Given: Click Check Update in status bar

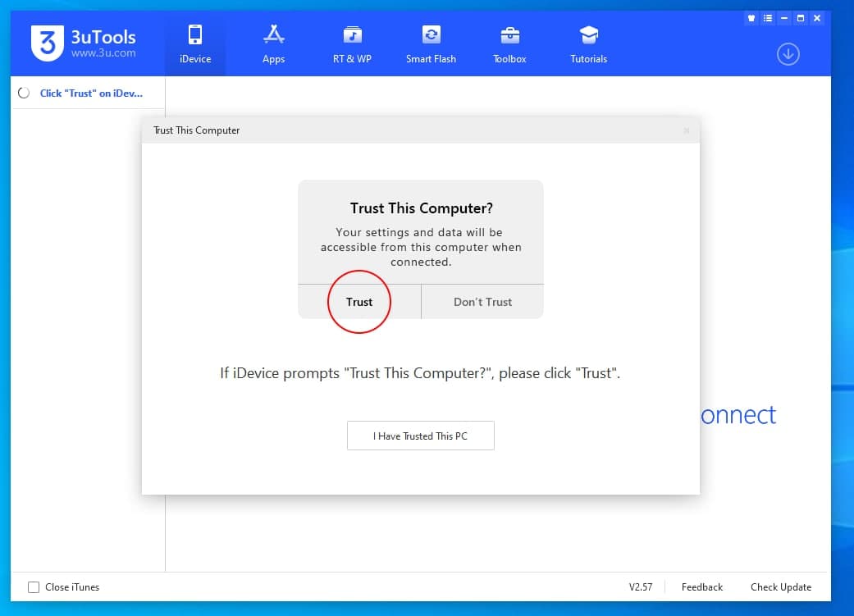Looking at the screenshot, I should pos(780,587).
